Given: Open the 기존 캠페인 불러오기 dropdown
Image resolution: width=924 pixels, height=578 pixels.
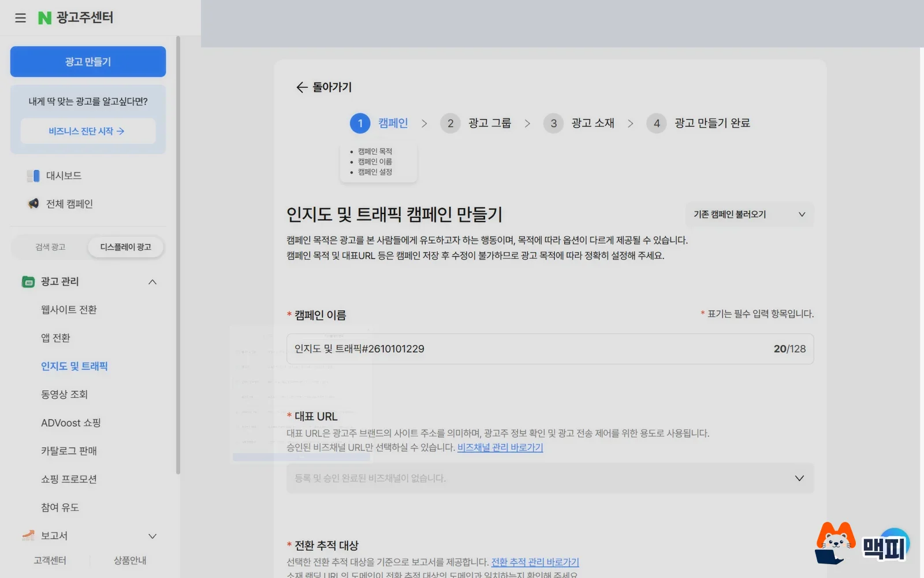Looking at the screenshot, I should 750,214.
